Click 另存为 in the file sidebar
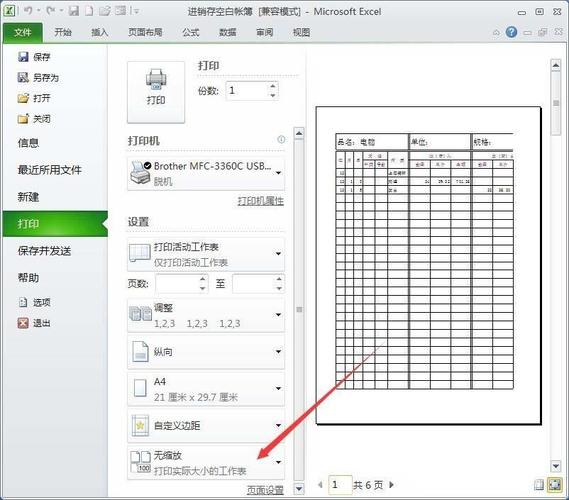The height and width of the screenshot is (500, 569). 38,77
